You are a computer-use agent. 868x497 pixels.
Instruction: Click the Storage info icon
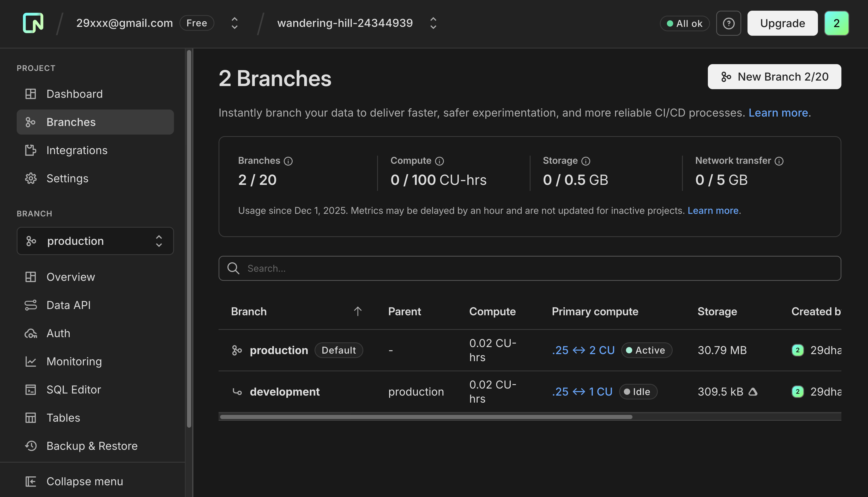pos(586,161)
